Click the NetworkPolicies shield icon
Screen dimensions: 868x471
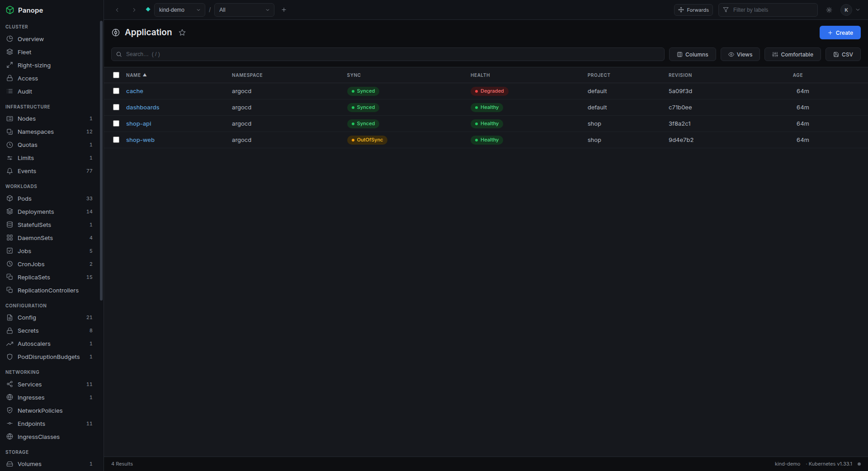coord(9,410)
